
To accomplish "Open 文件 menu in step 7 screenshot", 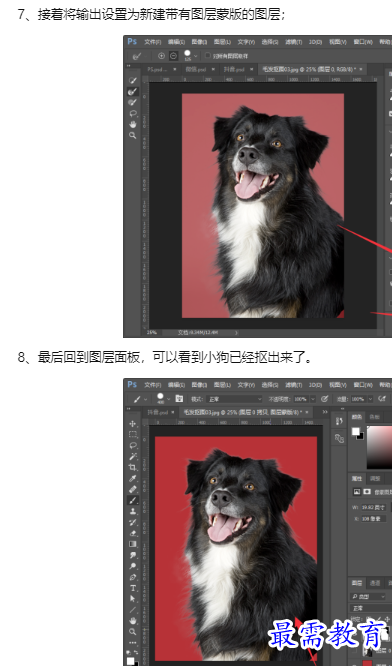I will [152, 42].
